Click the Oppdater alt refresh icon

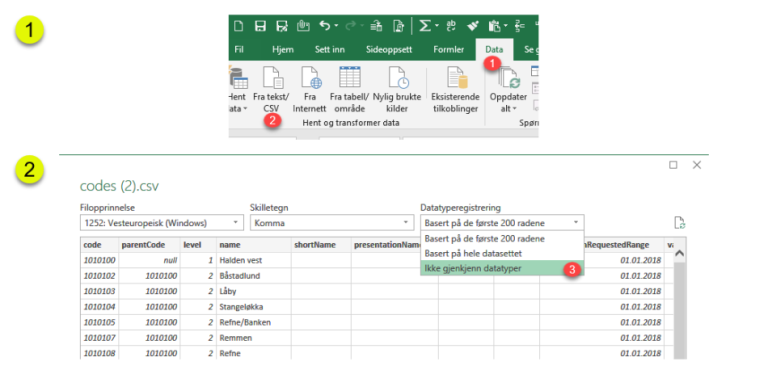[508, 79]
